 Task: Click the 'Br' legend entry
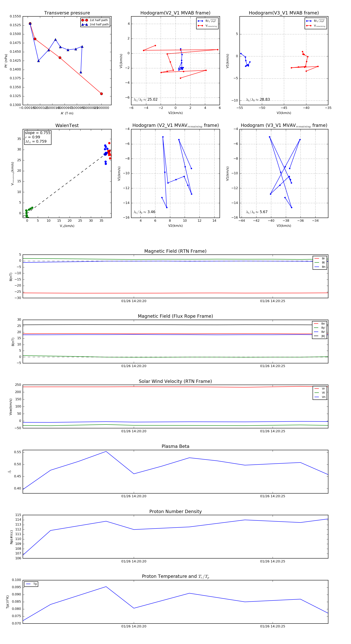(320, 258)
